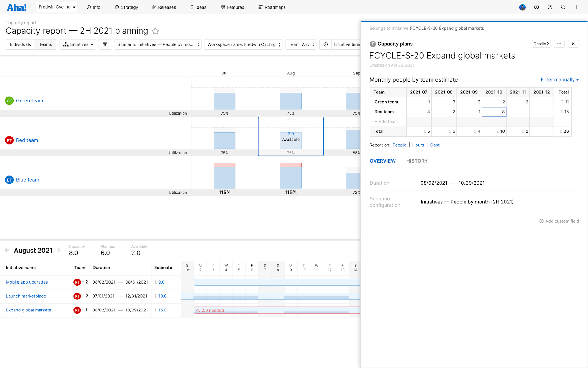Viewport: 588px width, 368px height.
Task: Click the Details button
Action: (541, 44)
